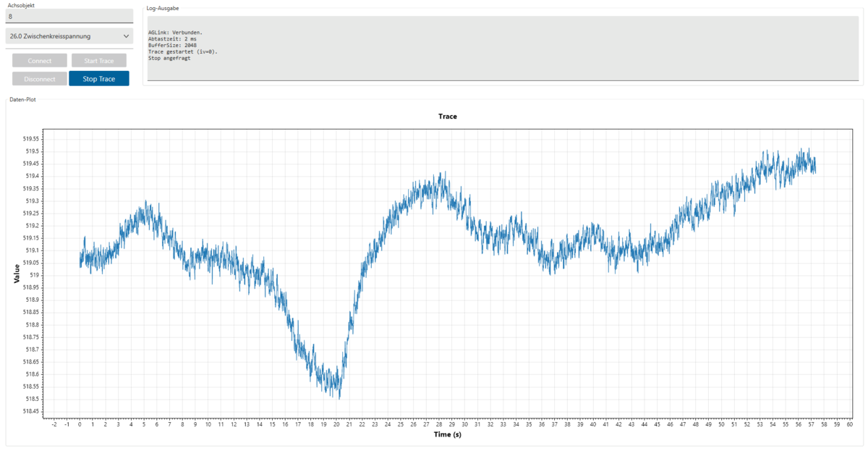Stop the running trace with Stop Trace
Screen dimensions: 868x451
(x=99, y=78)
